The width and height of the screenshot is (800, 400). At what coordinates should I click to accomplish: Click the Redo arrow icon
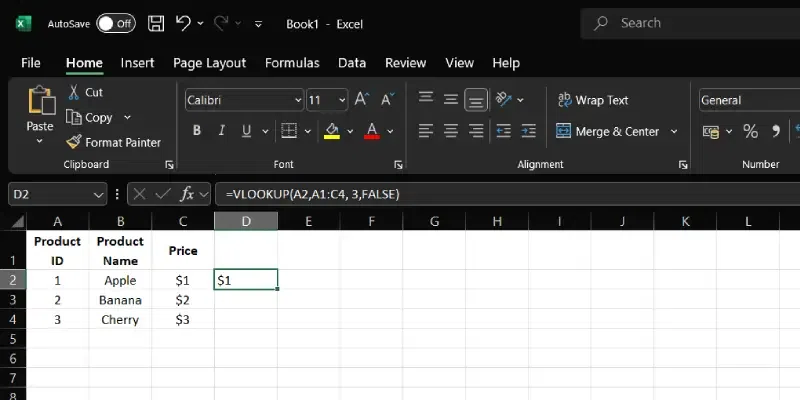point(221,23)
